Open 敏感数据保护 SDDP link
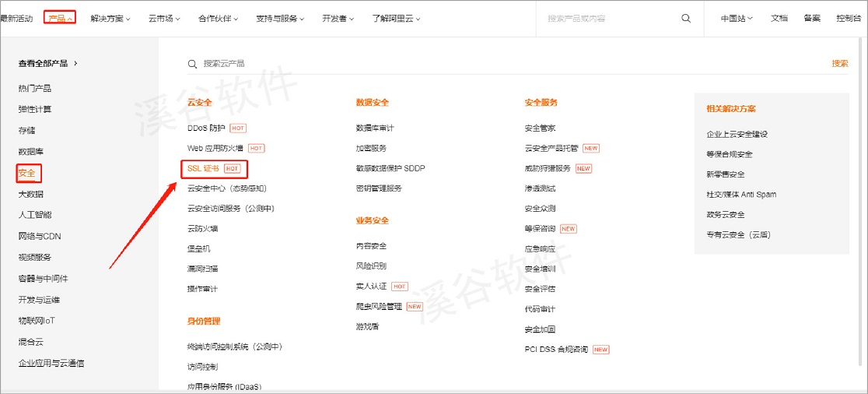868x394 pixels. (390, 168)
